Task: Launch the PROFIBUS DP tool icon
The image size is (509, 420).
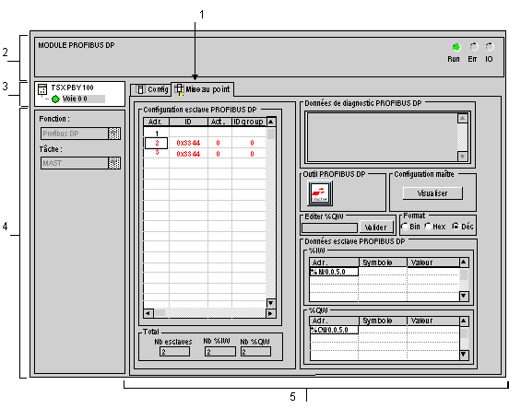Action: tap(320, 193)
